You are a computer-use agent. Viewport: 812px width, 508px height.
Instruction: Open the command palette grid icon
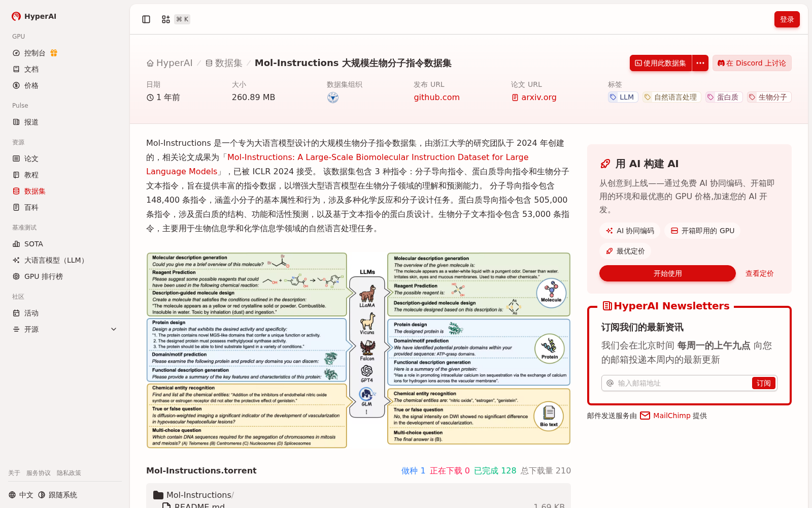(166, 19)
